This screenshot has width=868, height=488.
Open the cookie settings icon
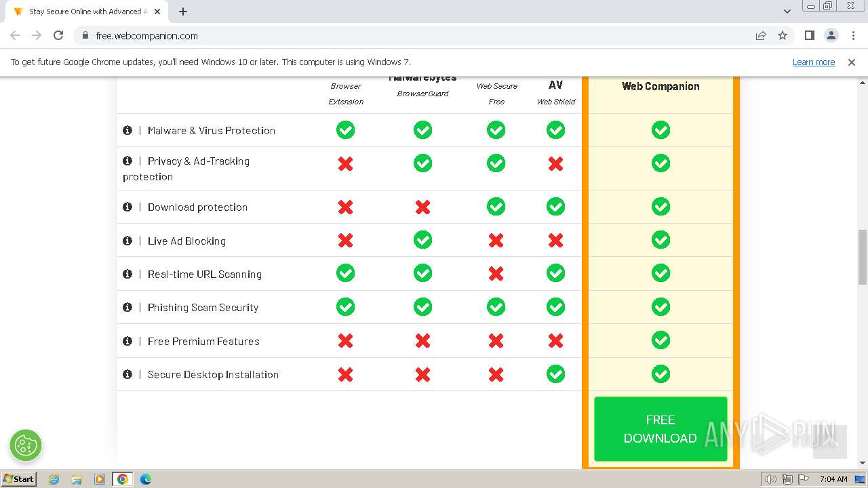(x=26, y=445)
